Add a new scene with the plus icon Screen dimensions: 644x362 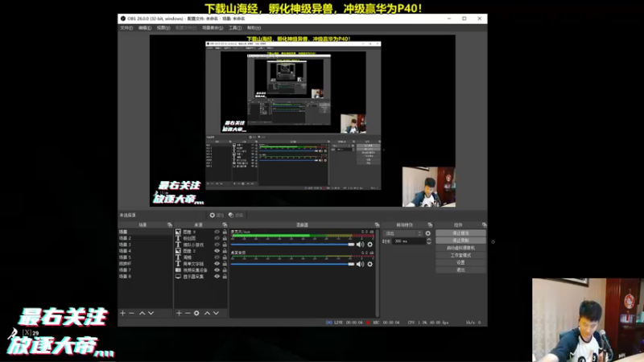point(122,313)
